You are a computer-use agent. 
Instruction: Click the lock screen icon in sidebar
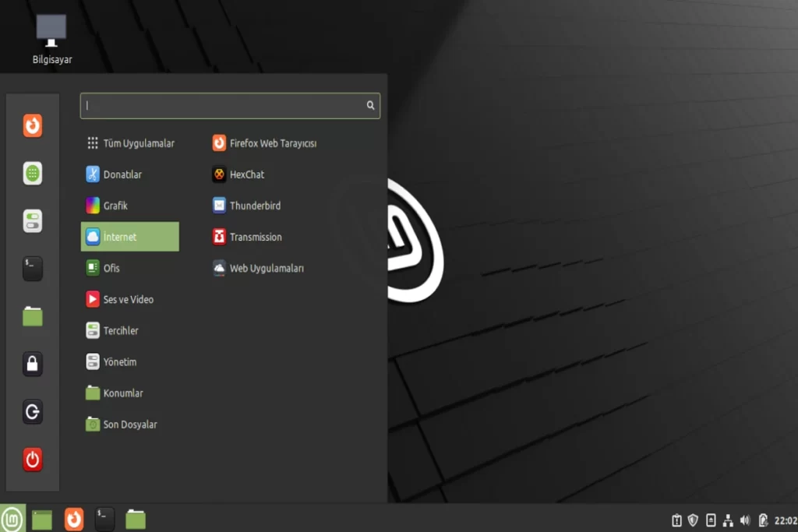[x=32, y=364]
